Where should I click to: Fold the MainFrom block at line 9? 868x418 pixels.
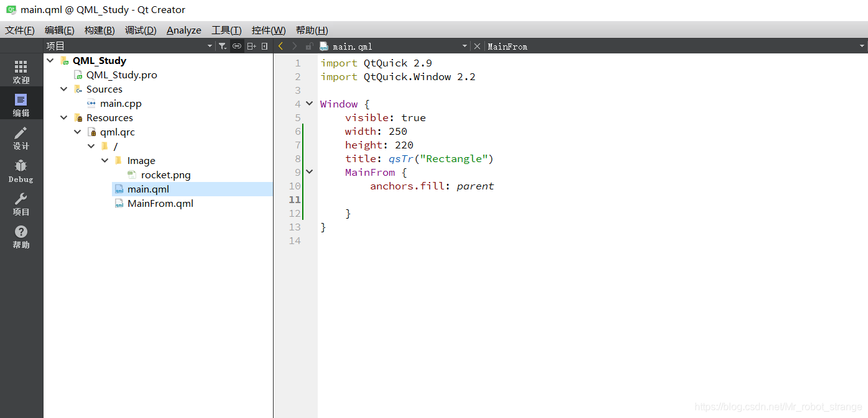(310, 172)
